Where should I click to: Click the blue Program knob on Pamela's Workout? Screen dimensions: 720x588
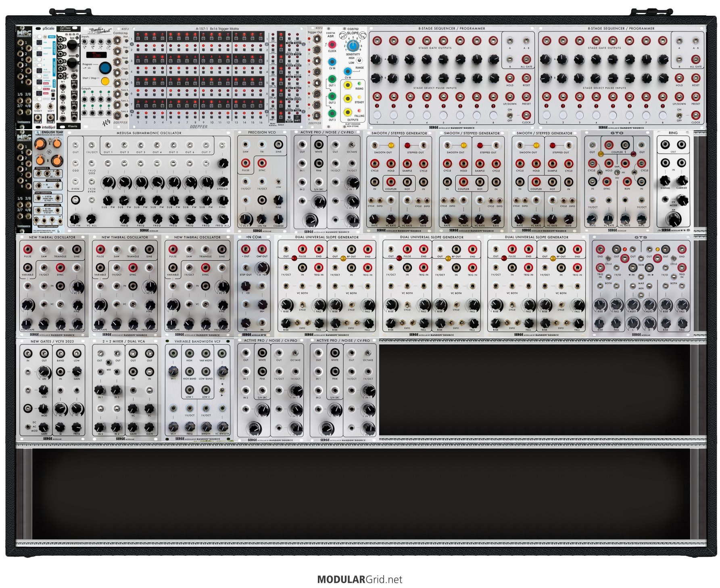[x=105, y=67]
